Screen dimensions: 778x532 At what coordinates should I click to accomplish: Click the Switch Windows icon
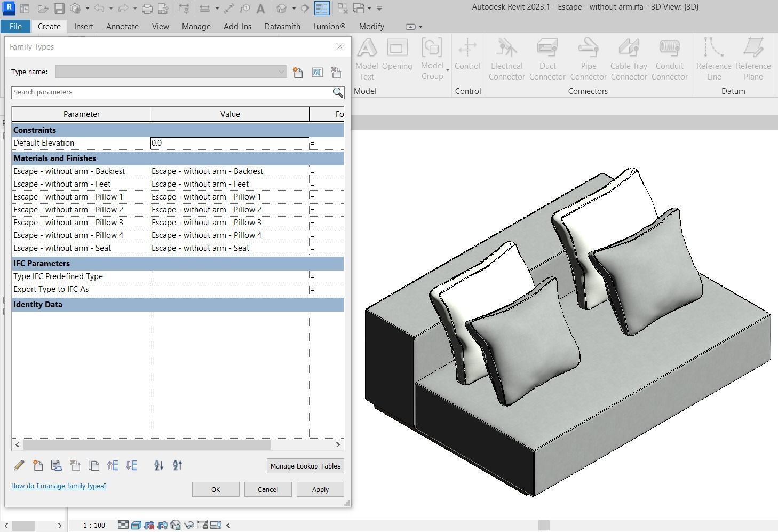coord(359,9)
